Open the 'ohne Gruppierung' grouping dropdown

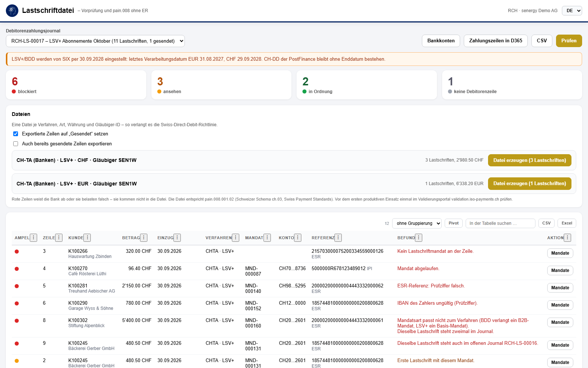pyautogui.click(x=417, y=223)
